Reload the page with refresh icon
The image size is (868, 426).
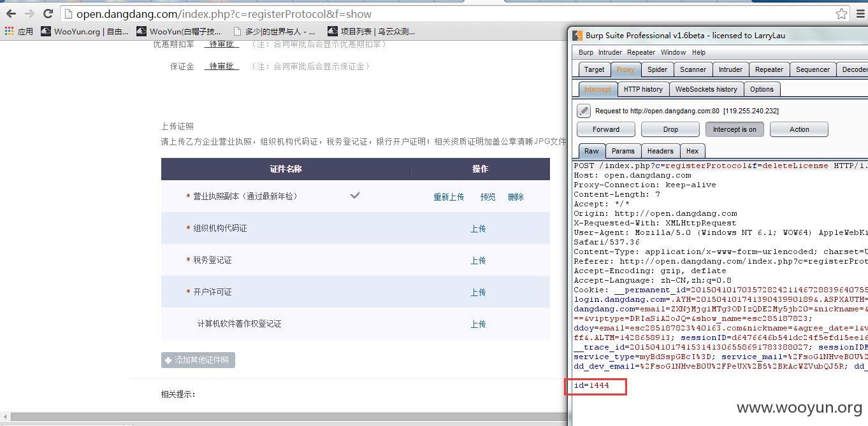point(48,13)
